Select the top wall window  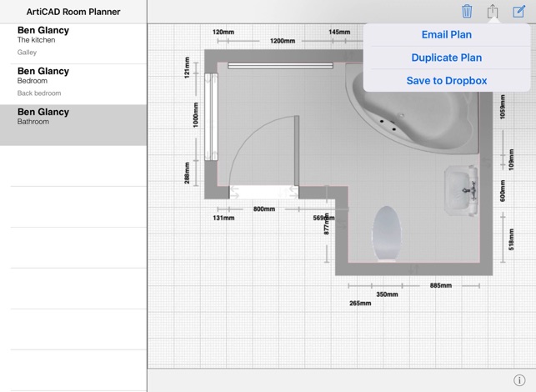(x=280, y=66)
